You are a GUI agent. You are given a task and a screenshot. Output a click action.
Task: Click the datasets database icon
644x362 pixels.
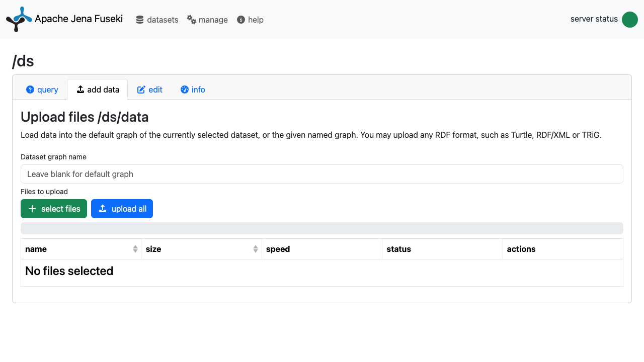tap(140, 20)
